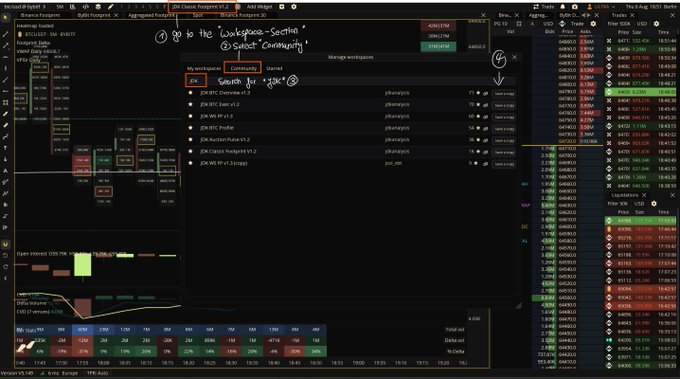Viewport: 680px width, 379px height.
Task: Select the trend line drawing tool
Action: (x=5, y=34)
